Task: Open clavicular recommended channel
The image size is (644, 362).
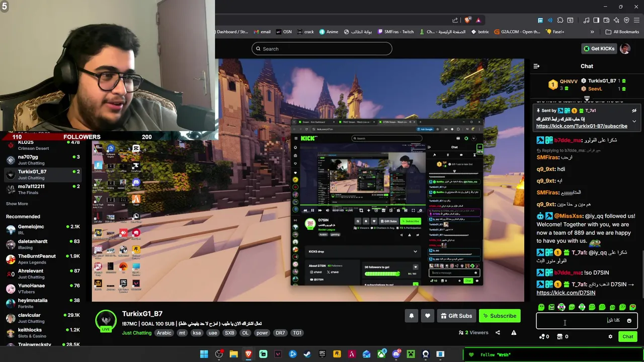Action: tap(43, 318)
